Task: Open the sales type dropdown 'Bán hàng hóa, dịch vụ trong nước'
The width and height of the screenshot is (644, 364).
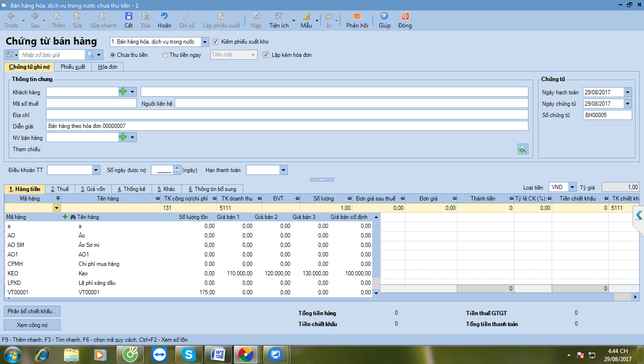Action: 205,42
